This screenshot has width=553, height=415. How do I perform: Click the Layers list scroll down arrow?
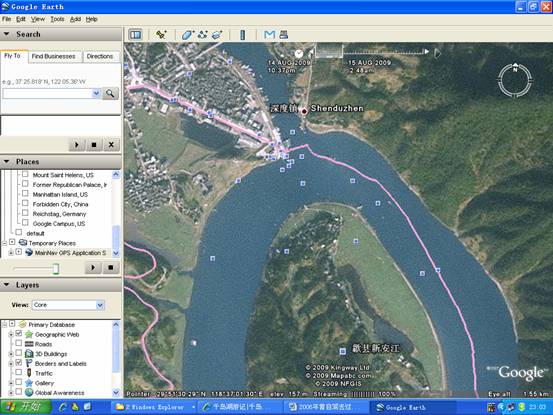click(x=116, y=392)
